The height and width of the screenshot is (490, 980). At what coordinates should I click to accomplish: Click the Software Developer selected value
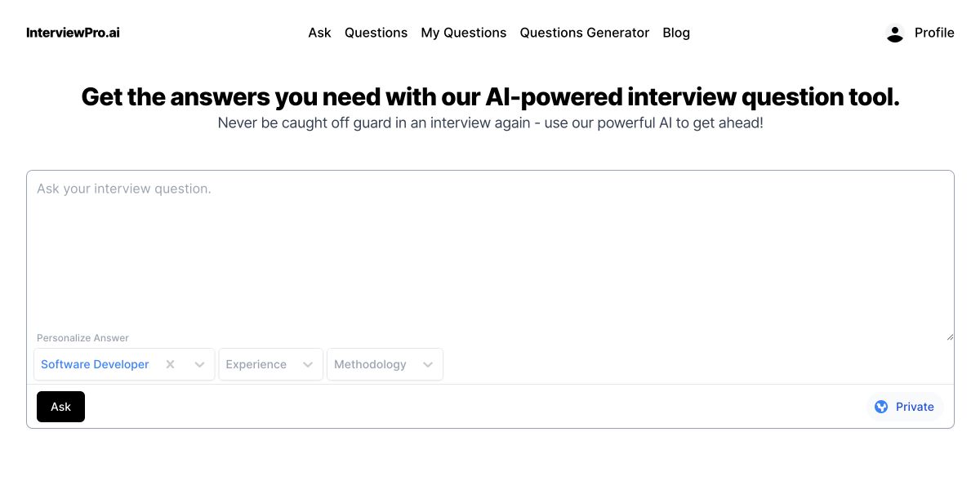coord(95,364)
